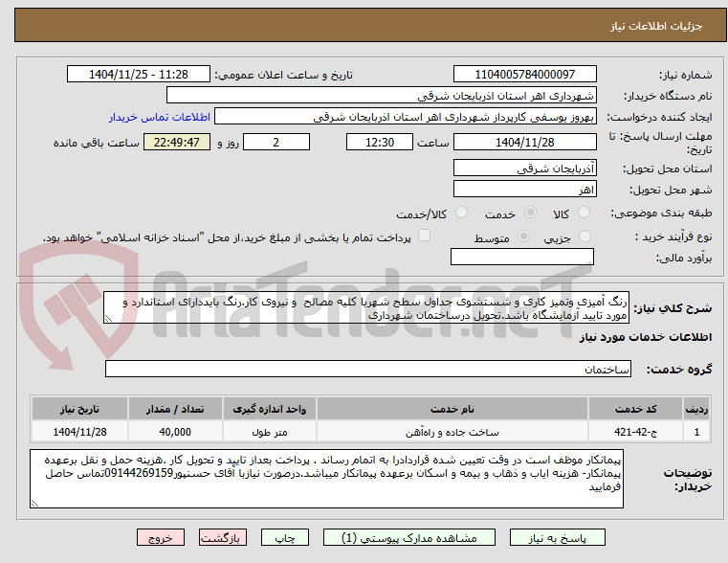Click the نام دستگاه خریدار field

tap(381, 95)
